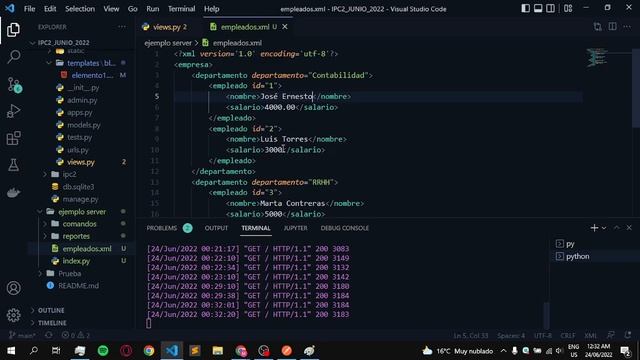Open db.sqlite3 in explorer
The height and width of the screenshot is (360, 640).
pos(78,187)
